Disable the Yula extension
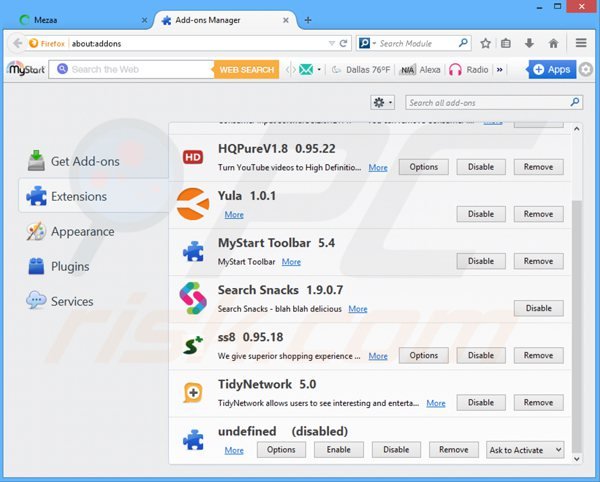Viewport: 600px width, 482px height. tap(481, 214)
